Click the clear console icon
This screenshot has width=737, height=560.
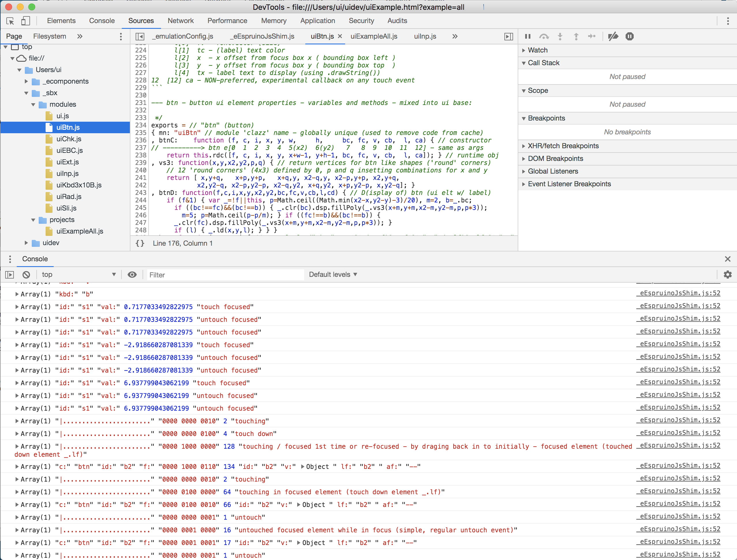26,275
